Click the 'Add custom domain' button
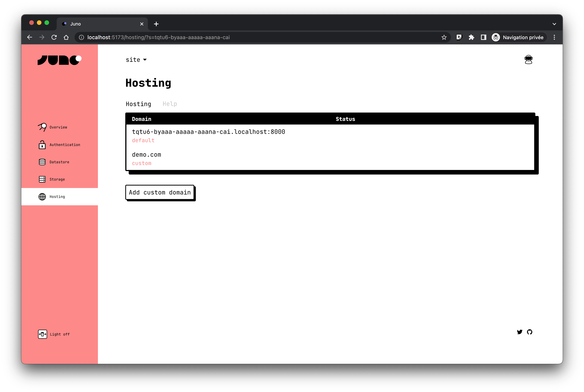 [x=160, y=193]
